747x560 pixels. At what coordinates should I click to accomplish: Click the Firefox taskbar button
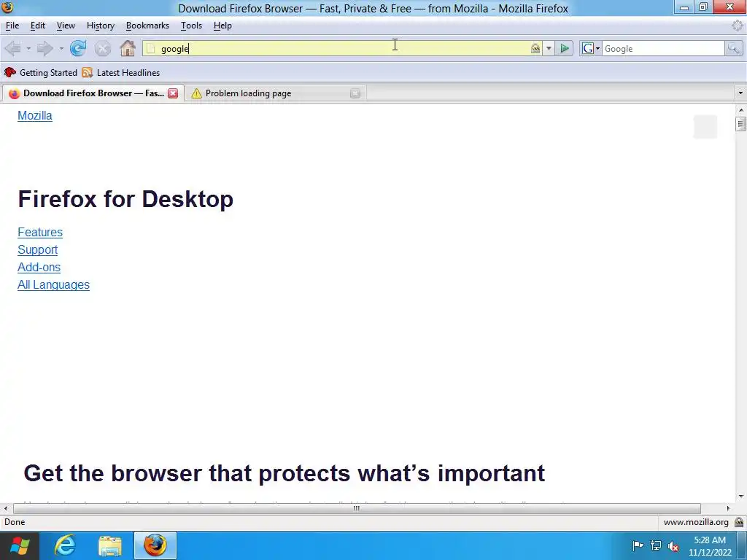155,545
